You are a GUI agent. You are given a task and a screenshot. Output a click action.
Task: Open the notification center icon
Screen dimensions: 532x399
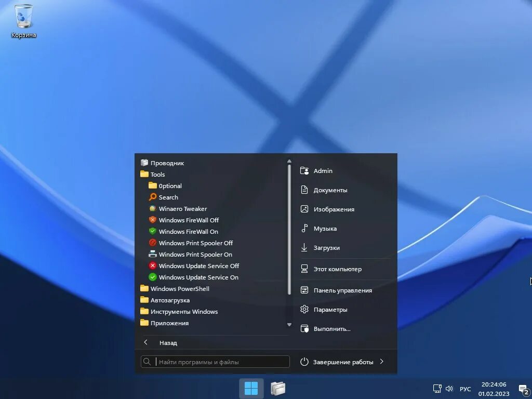[524, 390]
